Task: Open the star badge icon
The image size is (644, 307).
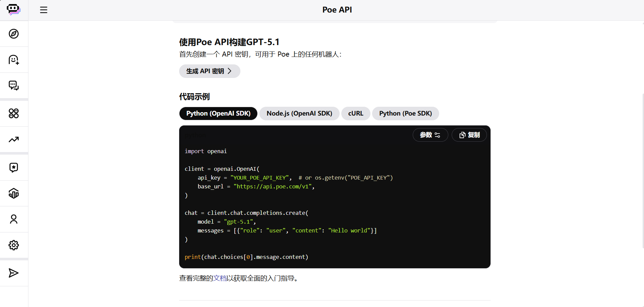Action: coord(14,167)
